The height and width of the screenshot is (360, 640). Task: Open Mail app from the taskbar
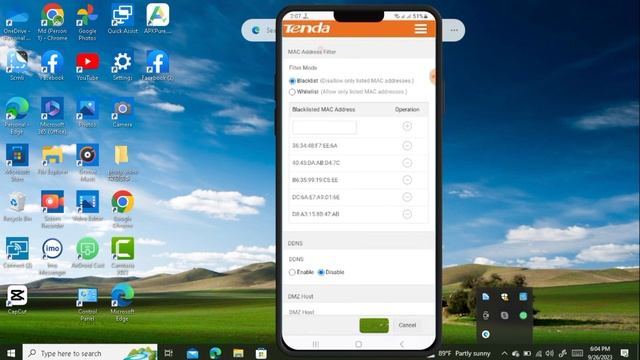(x=192, y=353)
